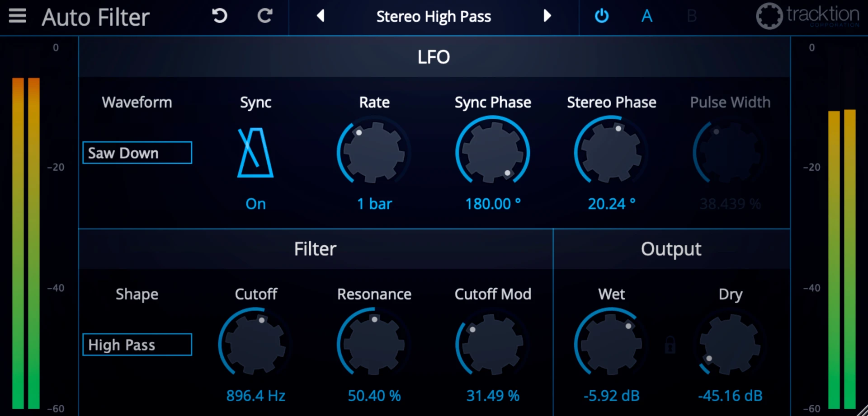Click the dimmed Pulse Width knob
Screen dimensions: 868x416
pos(730,152)
